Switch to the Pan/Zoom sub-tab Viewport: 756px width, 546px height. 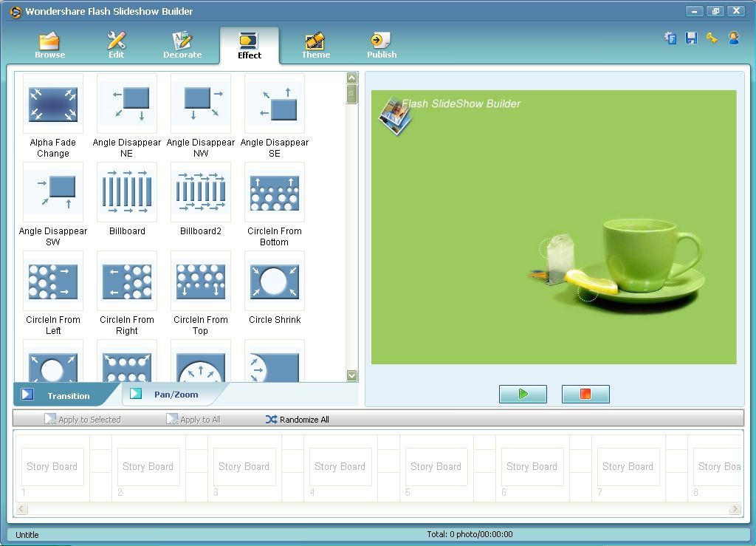(173, 394)
